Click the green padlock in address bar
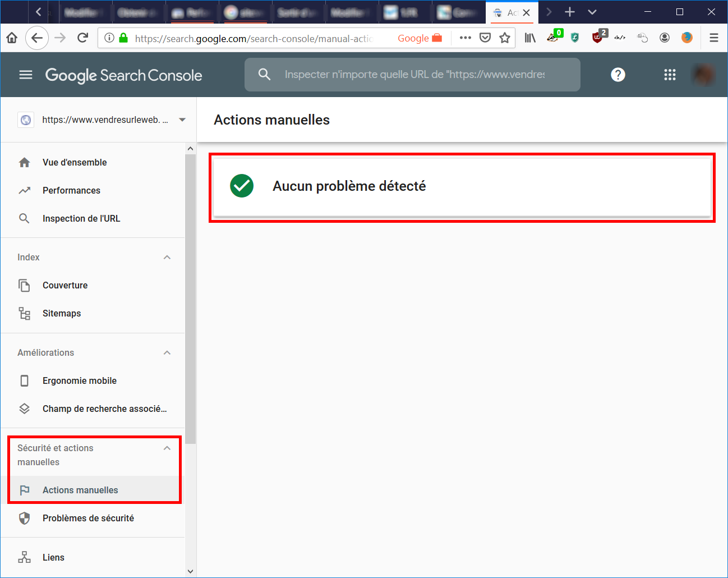728x578 pixels. [123, 38]
